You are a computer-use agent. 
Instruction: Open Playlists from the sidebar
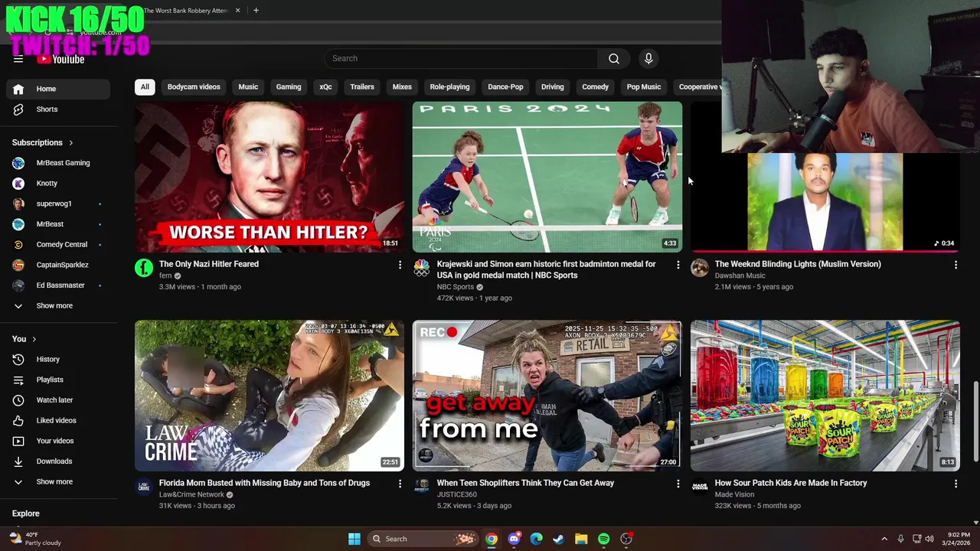[58, 380]
